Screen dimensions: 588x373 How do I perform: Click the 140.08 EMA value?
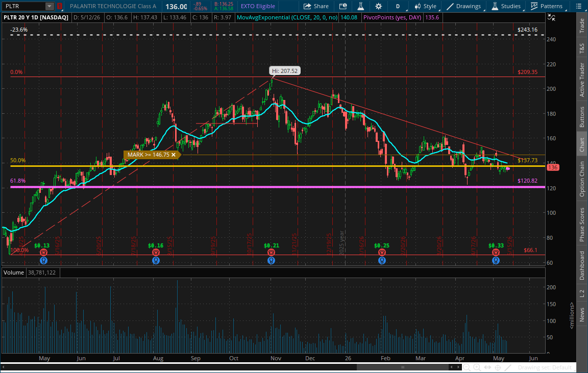coord(349,17)
